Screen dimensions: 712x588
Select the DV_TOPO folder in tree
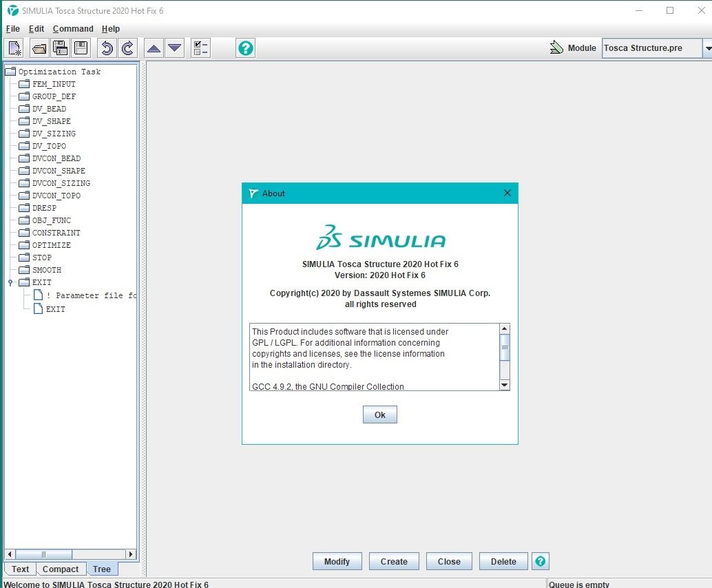49,146
